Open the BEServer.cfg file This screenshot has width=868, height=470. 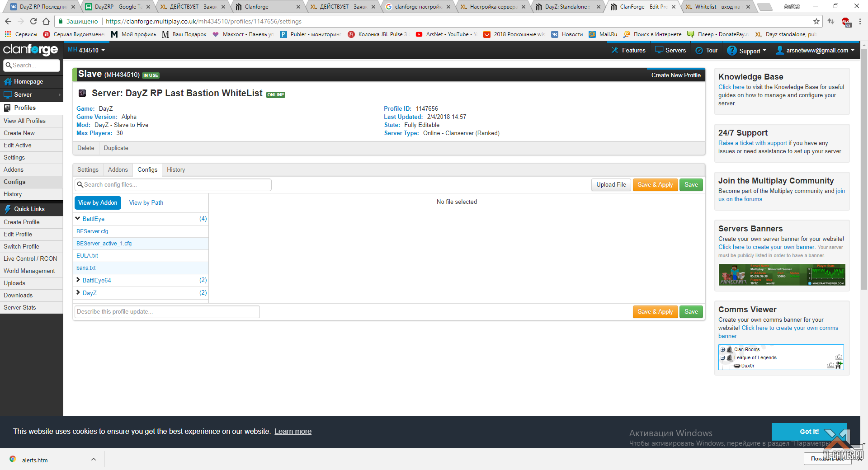92,231
